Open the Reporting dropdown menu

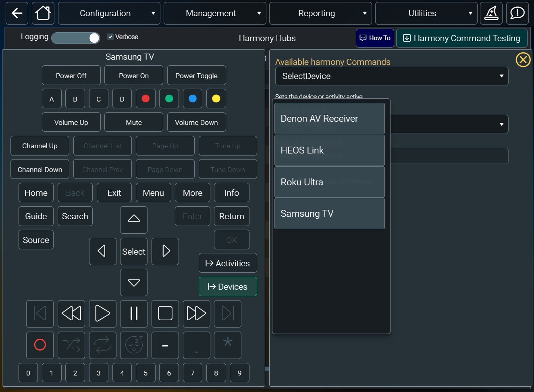pos(320,13)
